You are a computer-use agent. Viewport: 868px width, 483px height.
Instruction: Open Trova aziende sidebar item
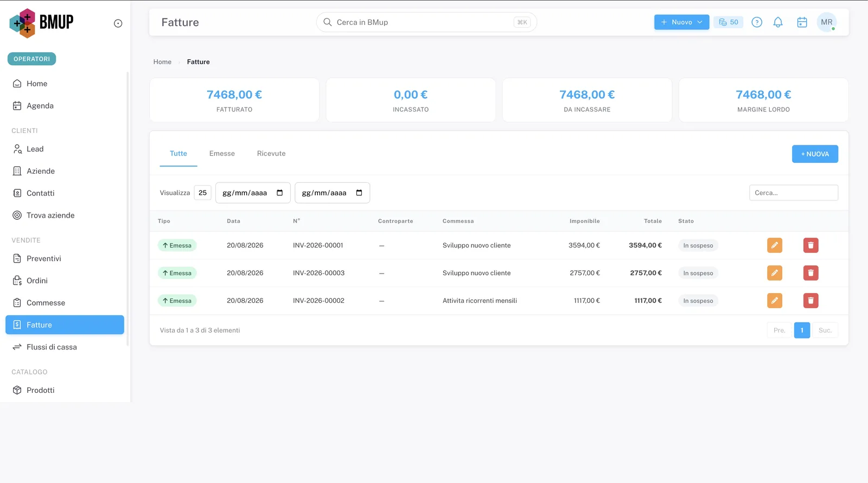tap(65, 215)
